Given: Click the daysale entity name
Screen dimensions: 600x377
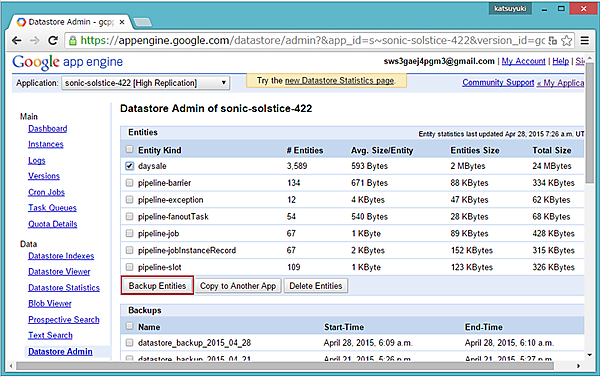Looking at the screenshot, I should pyautogui.click(x=152, y=166).
